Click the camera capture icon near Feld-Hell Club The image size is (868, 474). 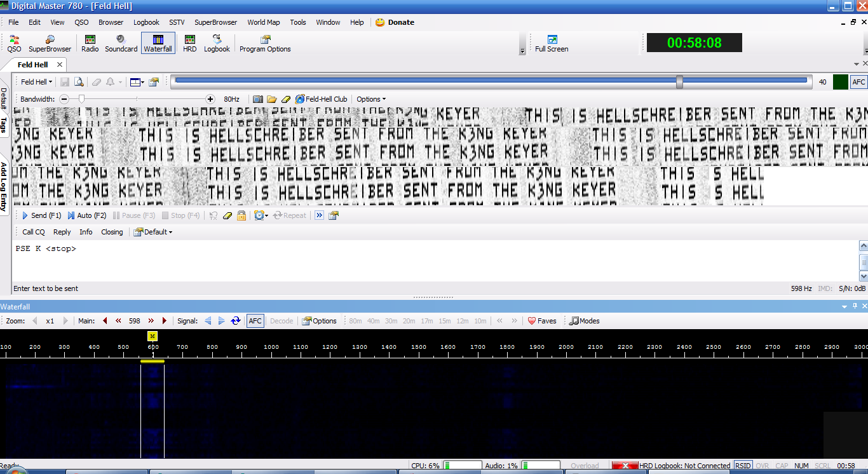click(x=257, y=98)
